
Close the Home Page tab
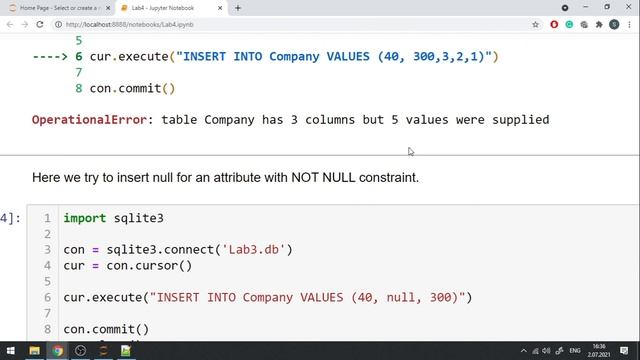108,8
